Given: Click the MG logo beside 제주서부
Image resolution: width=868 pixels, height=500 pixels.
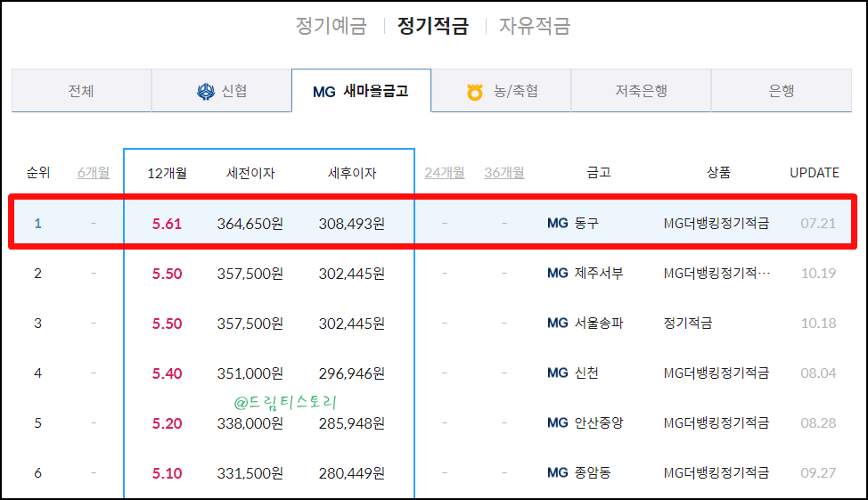Looking at the screenshot, I should click(558, 273).
